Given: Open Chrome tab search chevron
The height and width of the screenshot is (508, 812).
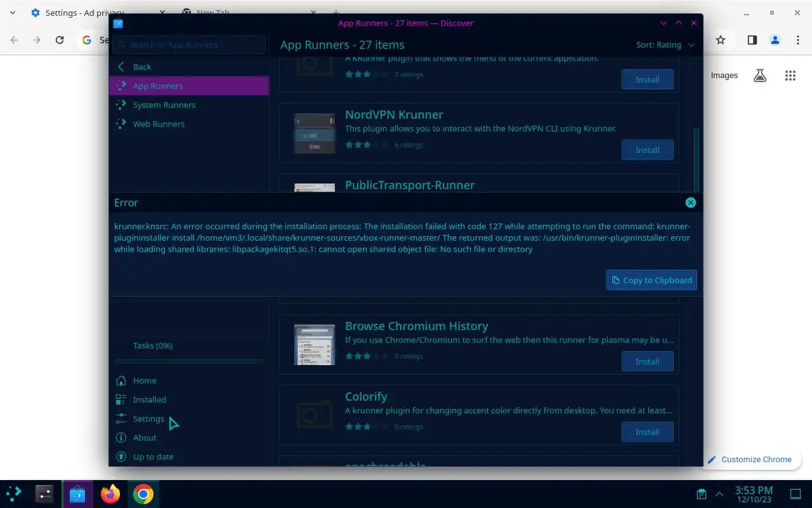Looking at the screenshot, I should (13, 13).
